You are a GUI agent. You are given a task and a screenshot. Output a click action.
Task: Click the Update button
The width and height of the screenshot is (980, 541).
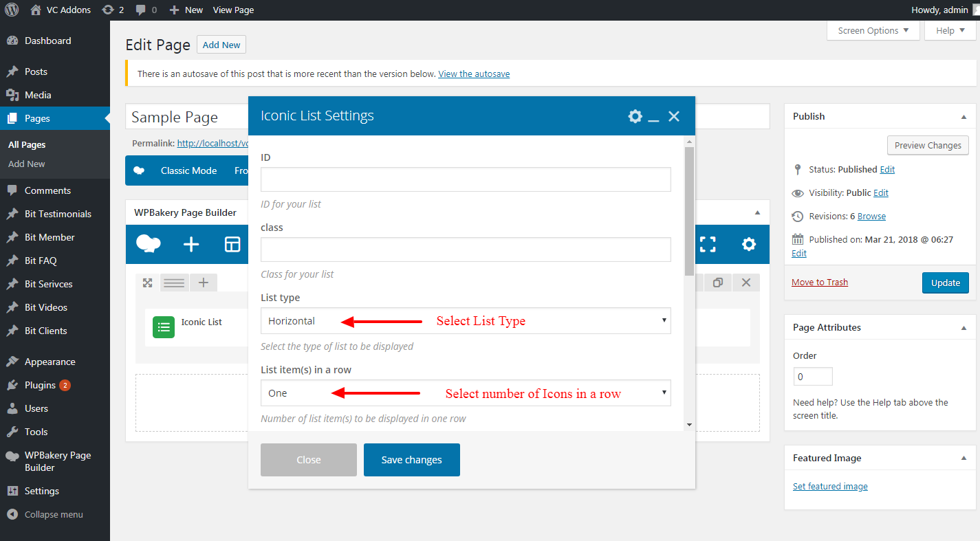[x=945, y=283]
